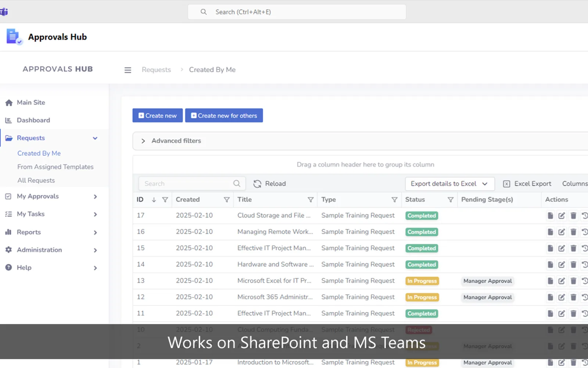Click the Reports bar chart icon
Screen dimensions: 588x368
(8, 232)
